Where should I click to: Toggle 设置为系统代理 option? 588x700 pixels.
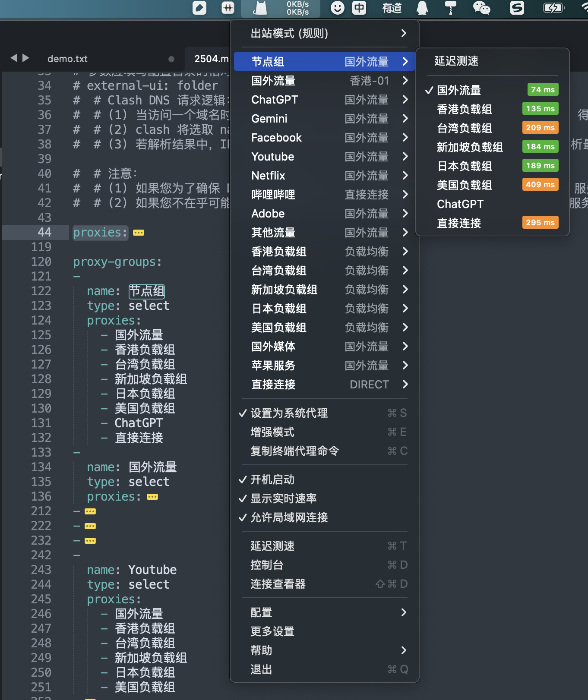click(x=325, y=413)
